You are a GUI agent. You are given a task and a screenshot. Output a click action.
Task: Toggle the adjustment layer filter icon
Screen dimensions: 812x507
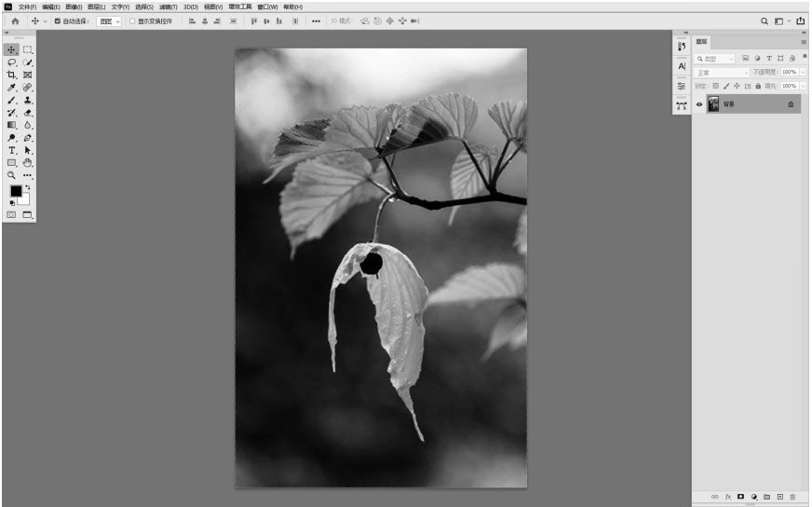pyautogui.click(x=758, y=59)
